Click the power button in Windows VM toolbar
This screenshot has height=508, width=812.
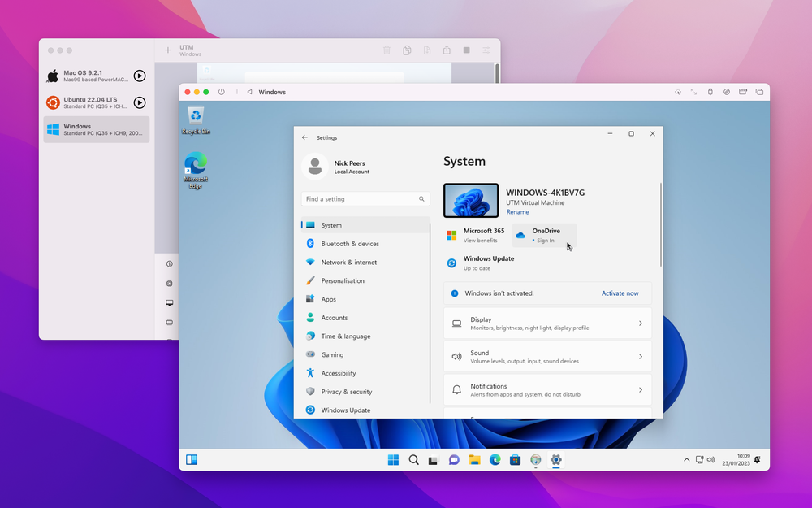click(x=222, y=92)
